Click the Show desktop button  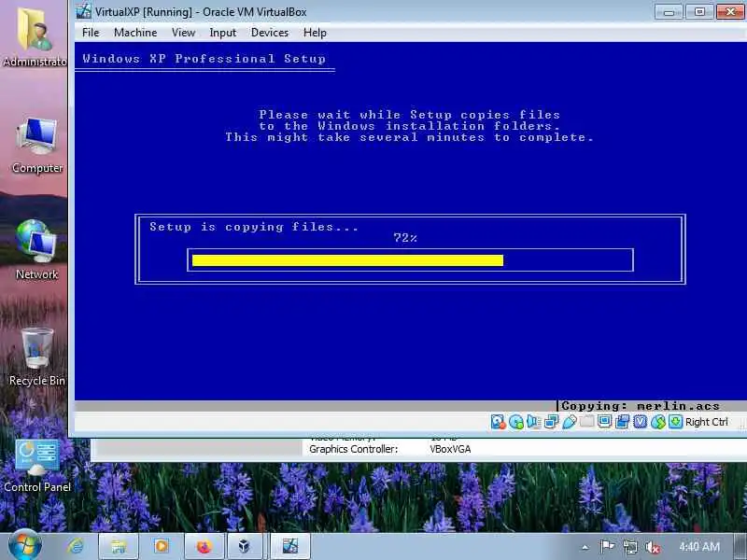coord(740,547)
